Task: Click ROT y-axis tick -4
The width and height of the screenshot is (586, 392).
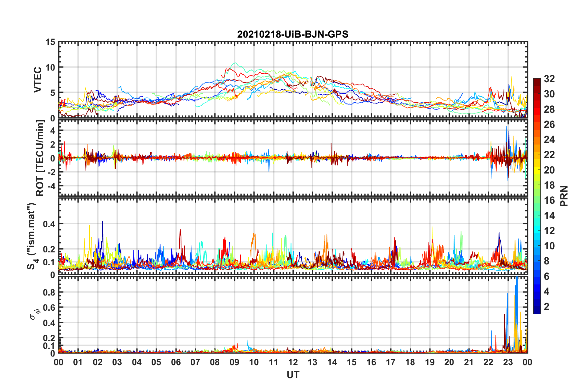Action: 52,186
